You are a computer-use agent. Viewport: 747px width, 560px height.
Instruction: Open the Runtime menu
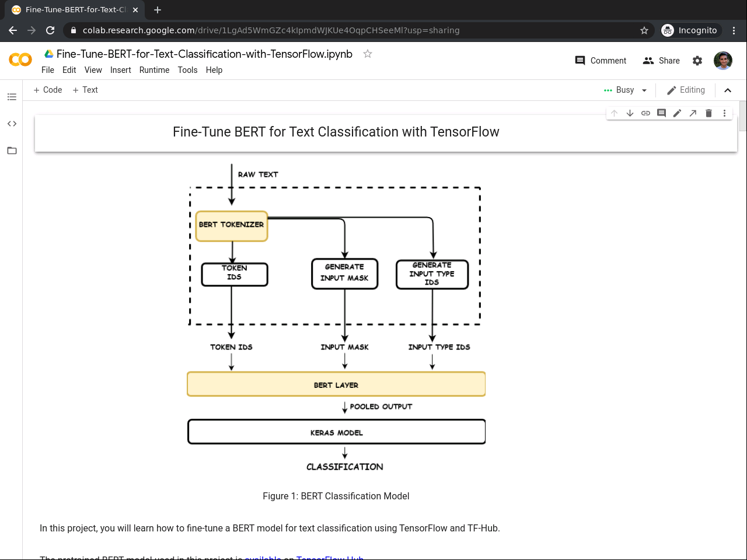tap(155, 70)
